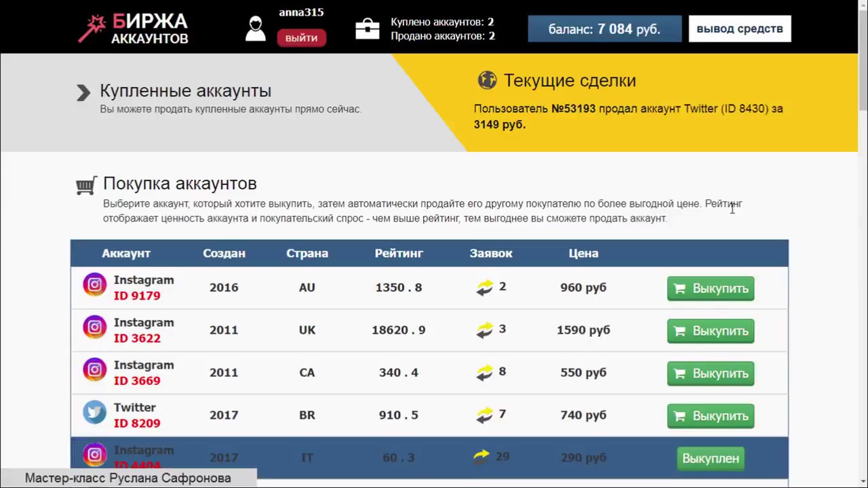
Task: Click Выкупить for Instagram ID 9179
Action: (710, 289)
